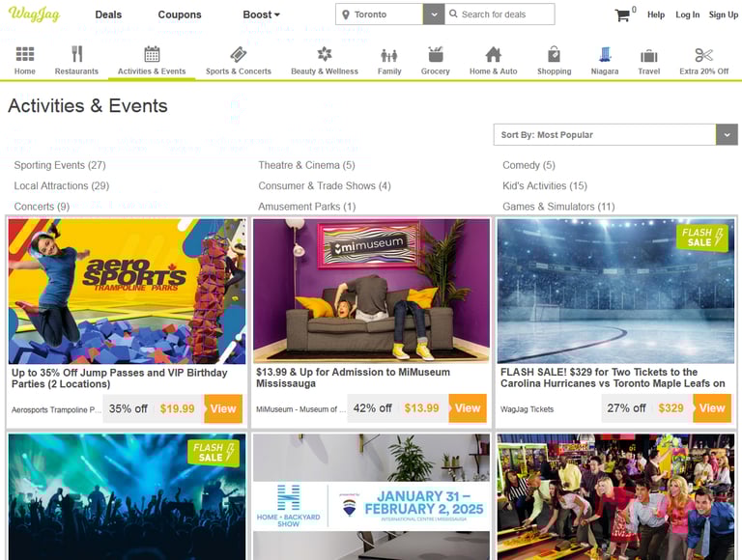Screen dimensions: 742x560
Task: Open the Jump Passes and VIP Birthday title
Action: [x=119, y=378]
